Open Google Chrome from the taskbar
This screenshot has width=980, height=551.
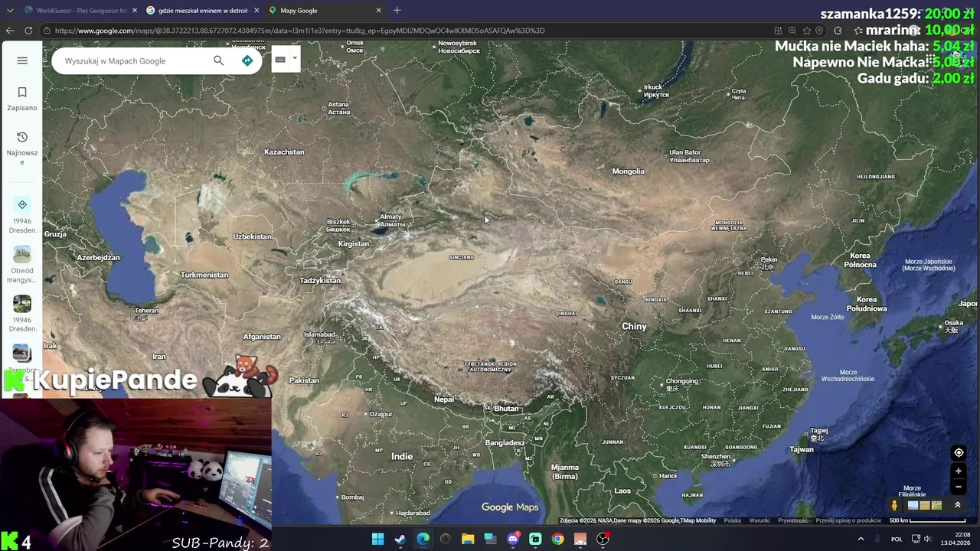click(558, 539)
